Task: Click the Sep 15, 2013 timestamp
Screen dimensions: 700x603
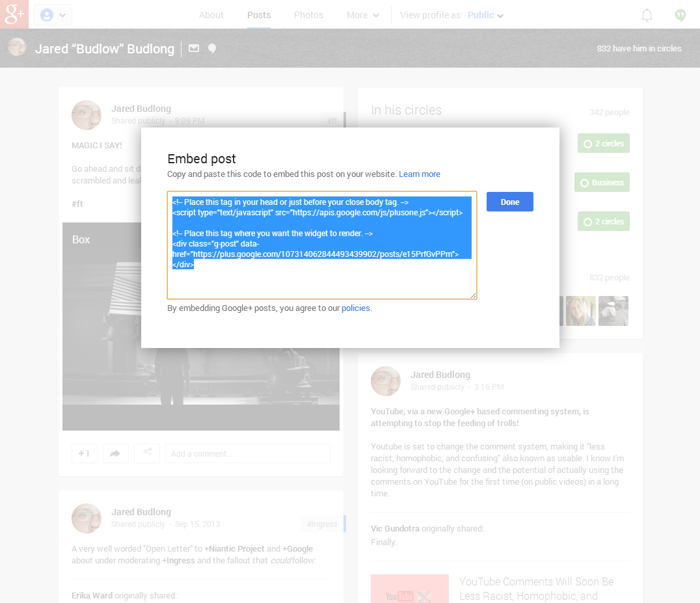Action: 198,524
